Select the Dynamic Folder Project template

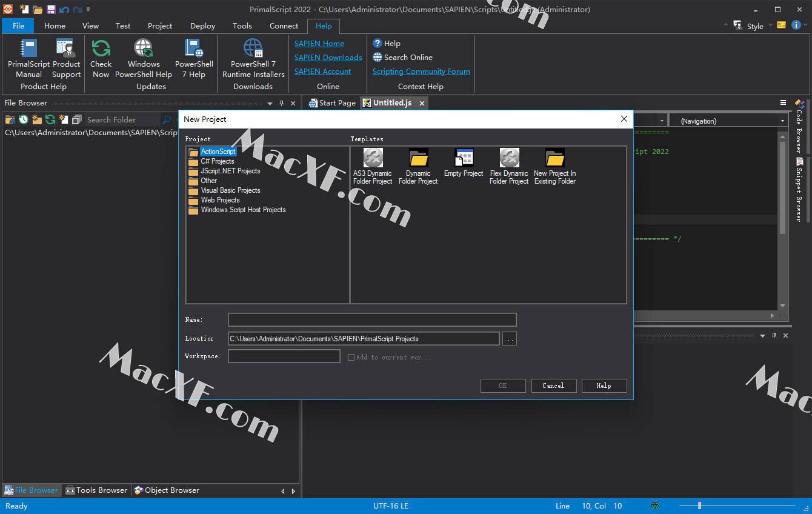(418, 167)
